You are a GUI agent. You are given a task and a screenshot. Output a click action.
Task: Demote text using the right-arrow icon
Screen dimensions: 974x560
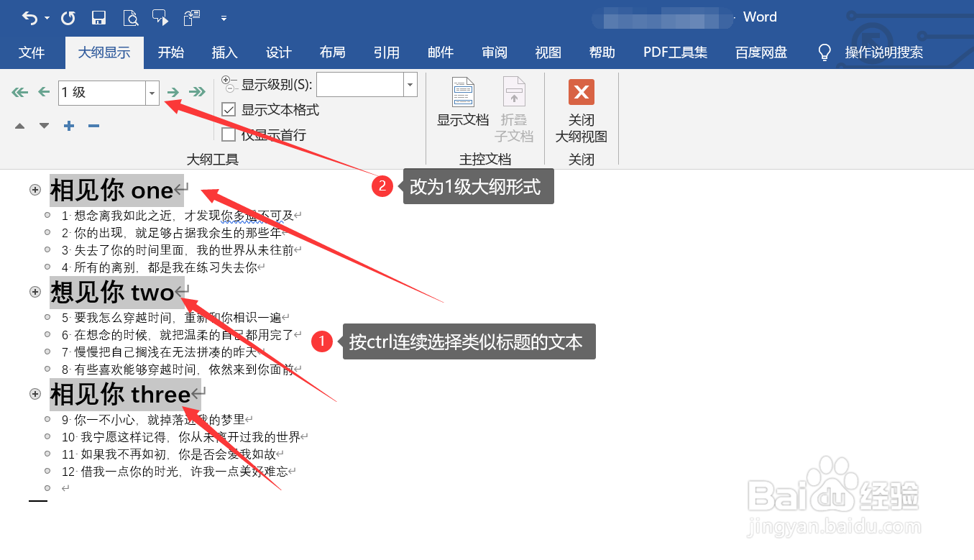coord(173,92)
